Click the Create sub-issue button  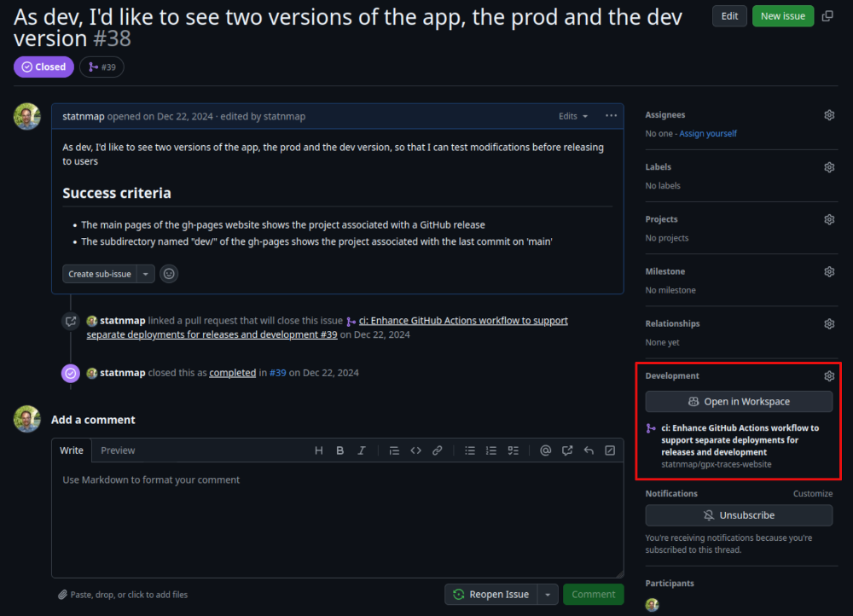click(100, 274)
